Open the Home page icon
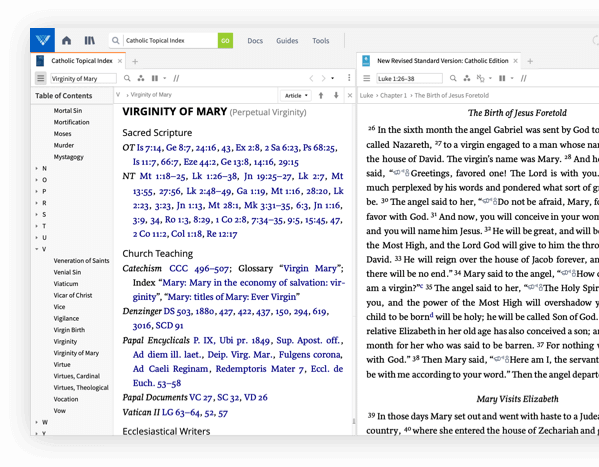 click(66, 40)
